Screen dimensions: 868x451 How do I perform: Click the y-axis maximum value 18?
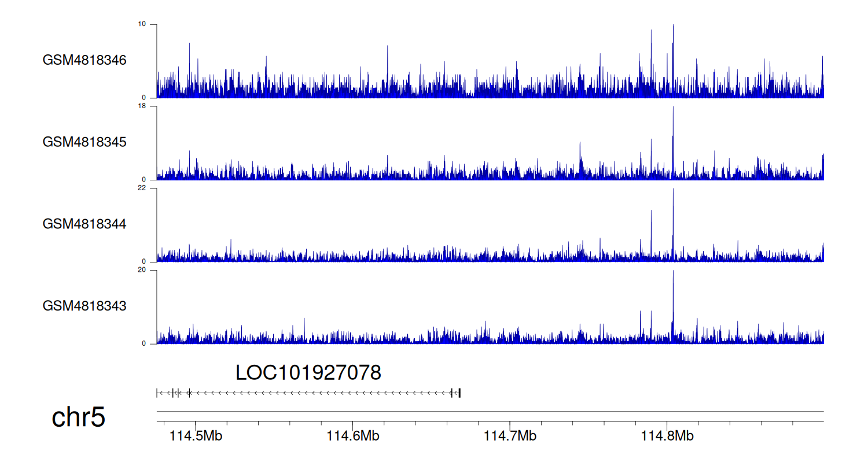(142, 106)
